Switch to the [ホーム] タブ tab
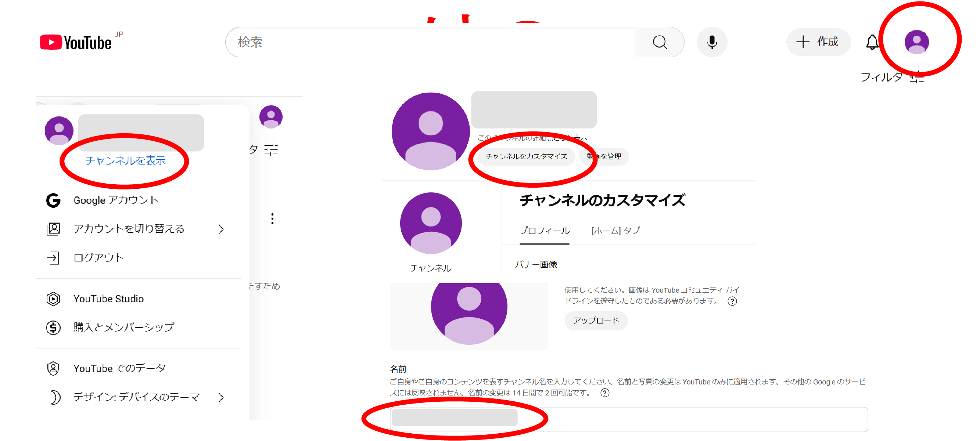The image size is (980, 441). (x=615, y=230)
